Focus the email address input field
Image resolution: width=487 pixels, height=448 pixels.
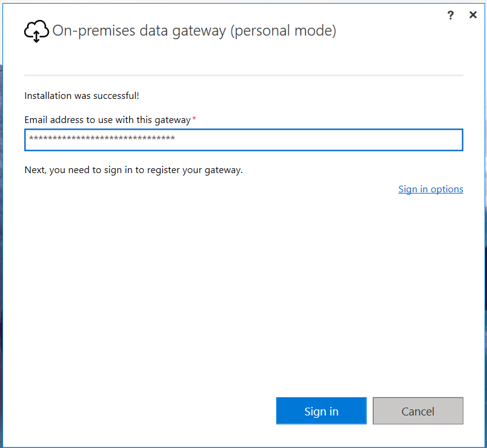coord(243,140)
